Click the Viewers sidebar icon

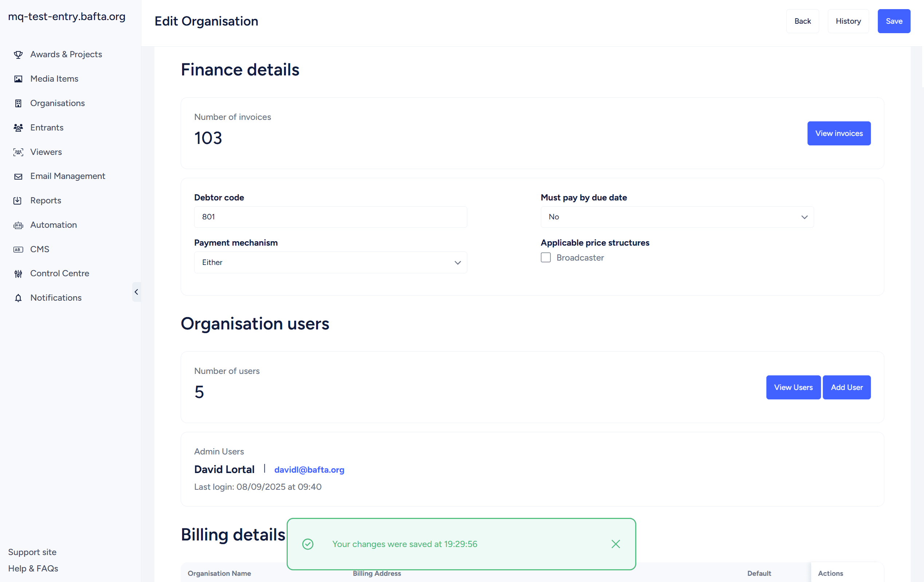pos(18,152)
